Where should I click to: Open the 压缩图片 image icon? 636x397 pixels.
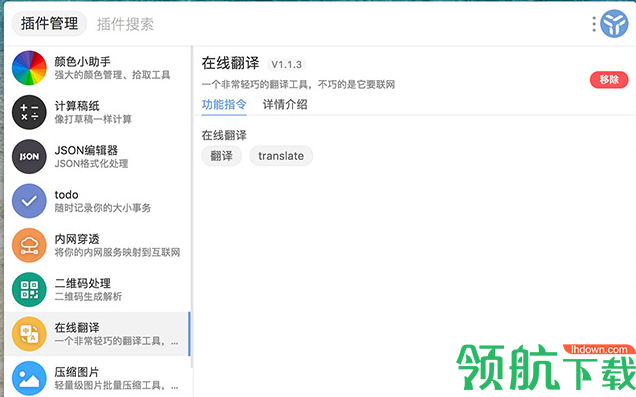[29, 378]
